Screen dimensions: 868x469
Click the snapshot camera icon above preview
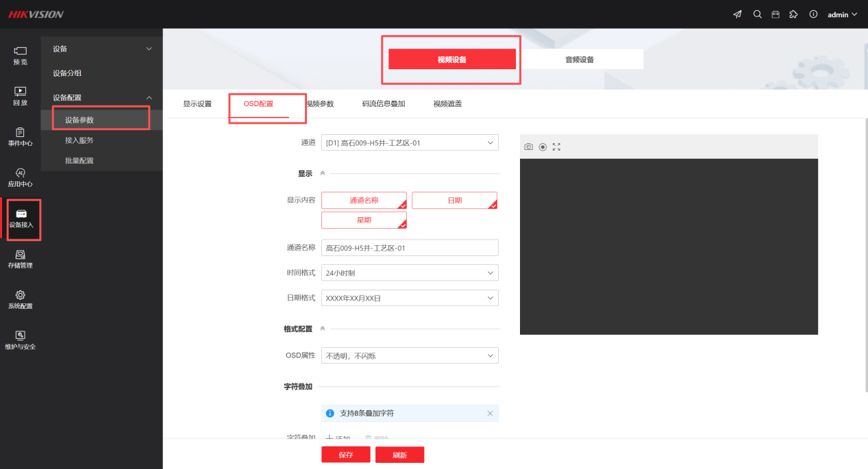(x=528, y=147)
